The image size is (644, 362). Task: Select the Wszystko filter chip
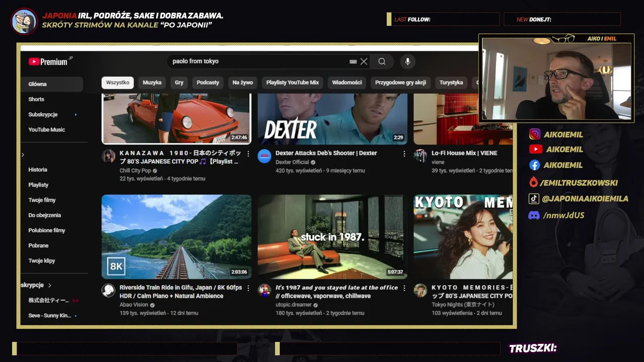(118, 82)
